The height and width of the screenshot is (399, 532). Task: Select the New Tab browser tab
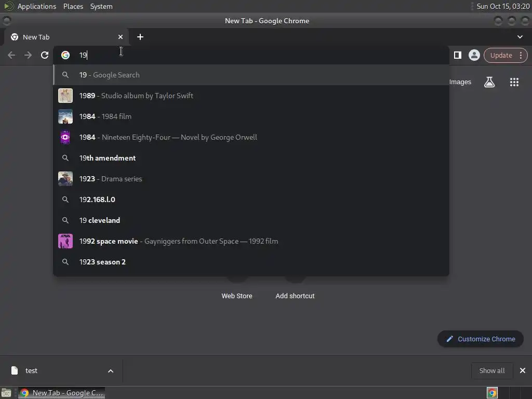pos(66,37)
